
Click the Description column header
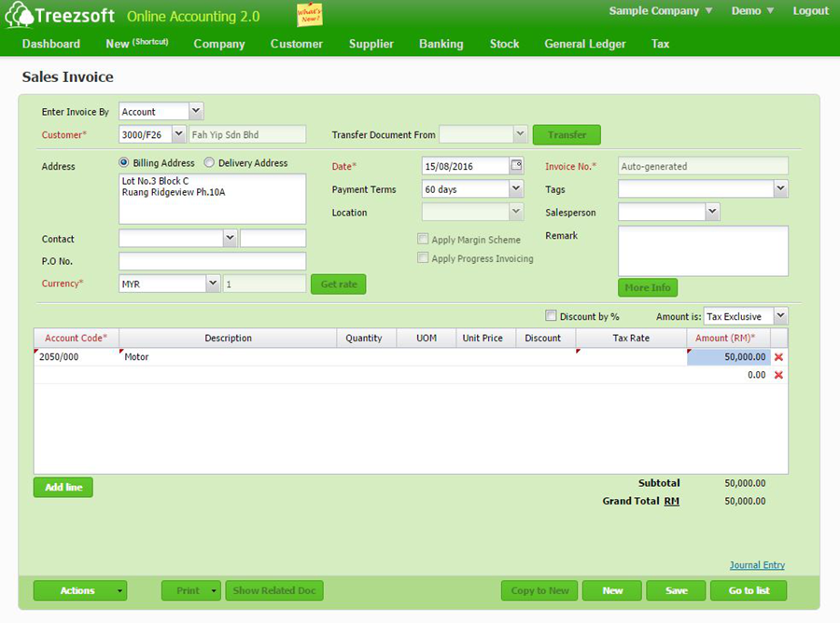229,338
